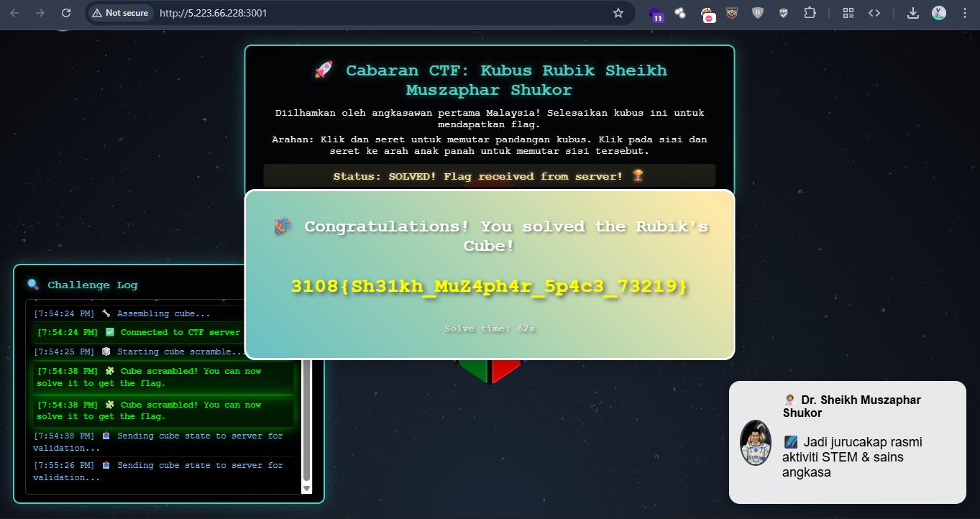The height and width of the screenshot is (519, 980).
Task: Click the code brackets extension icon
Action: (x=874, y=13)
